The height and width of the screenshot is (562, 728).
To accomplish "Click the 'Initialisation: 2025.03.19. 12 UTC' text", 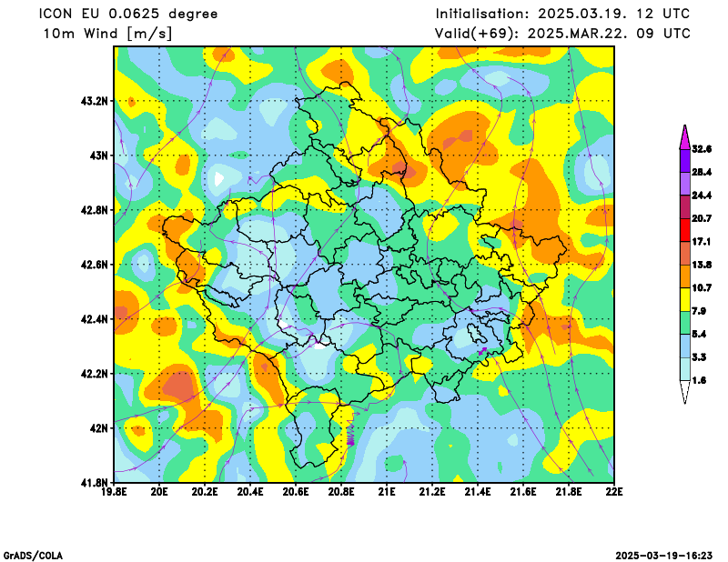I will [x=562, y=14].
